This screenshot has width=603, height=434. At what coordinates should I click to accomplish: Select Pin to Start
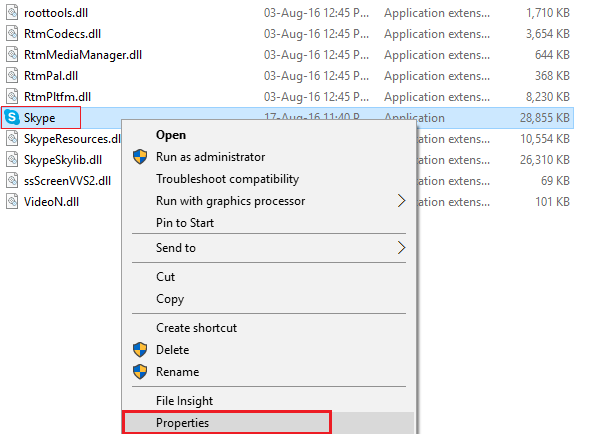185,223
